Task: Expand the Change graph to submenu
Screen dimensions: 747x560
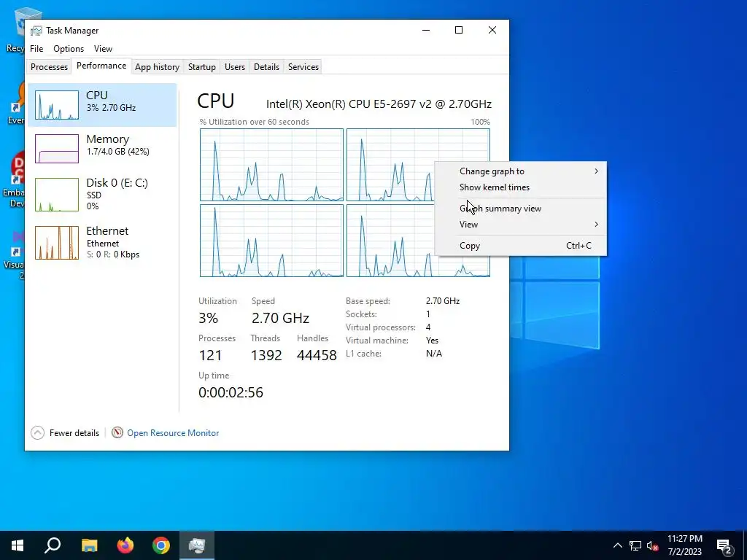Action: click(x=521, y=171)
